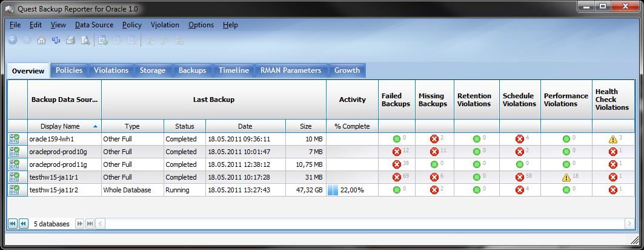Sort by the Display Name column header
The image size is (644, 250).
click(64, 126)
